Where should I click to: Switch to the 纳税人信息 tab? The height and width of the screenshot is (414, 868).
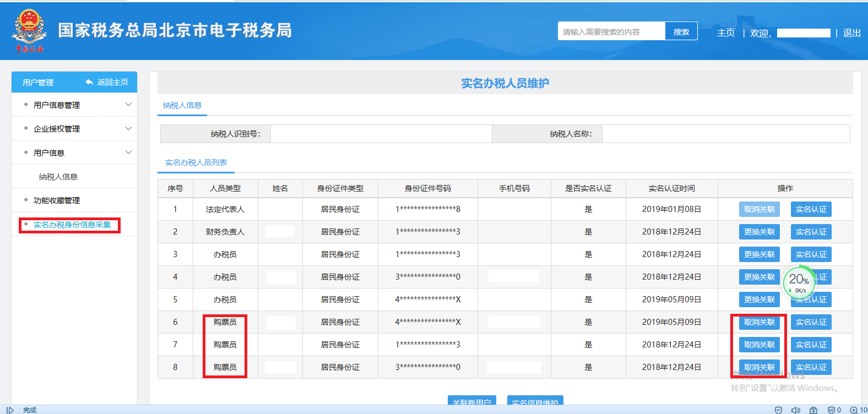click(x=182, y=105)
